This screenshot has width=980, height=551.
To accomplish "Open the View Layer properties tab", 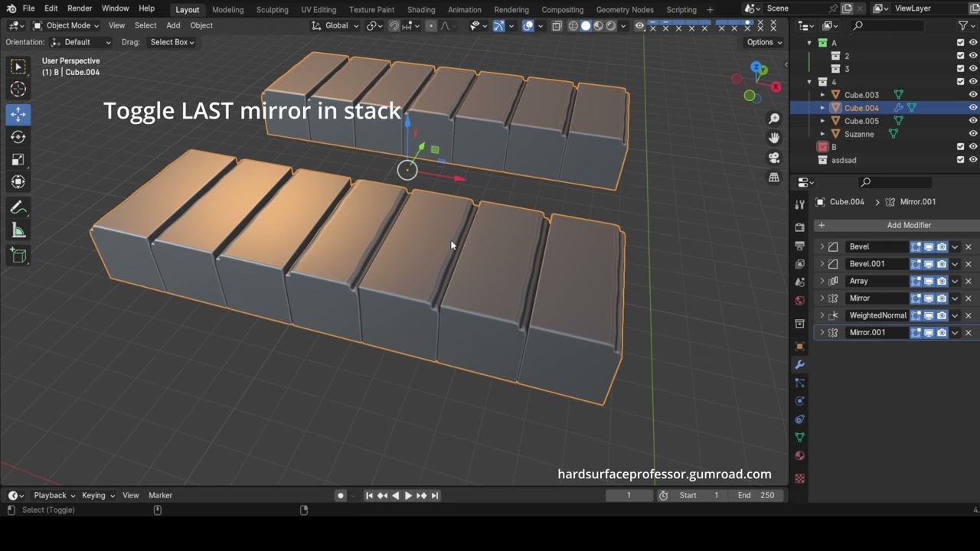I will click(x=800, y=264).
